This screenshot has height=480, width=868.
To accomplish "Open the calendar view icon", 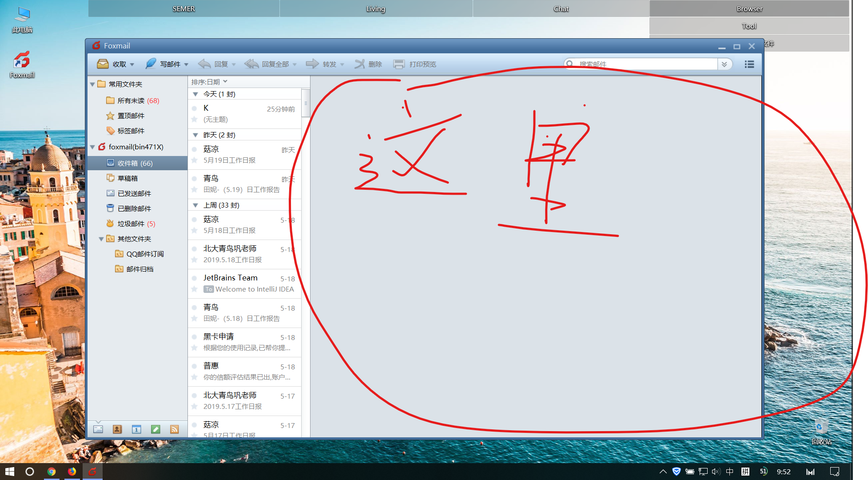I will [136, 429].
